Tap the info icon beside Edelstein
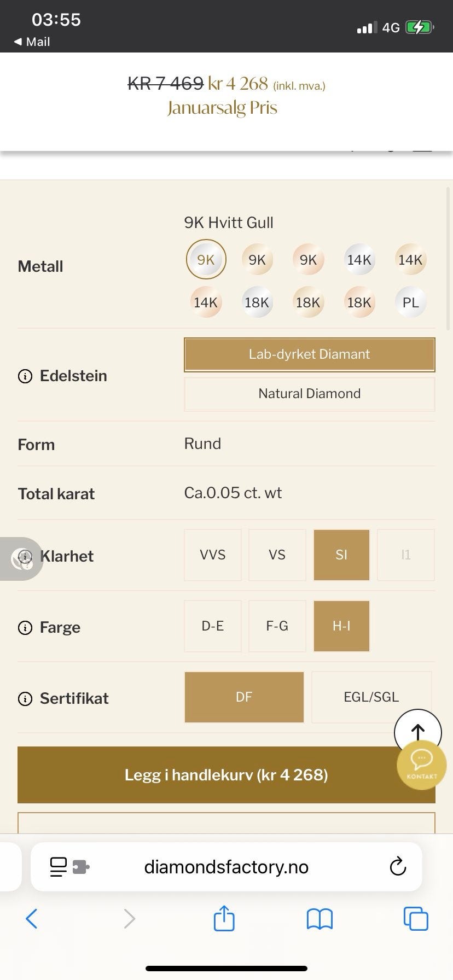Screen dimensions: 453x980 tap(25, 376)
